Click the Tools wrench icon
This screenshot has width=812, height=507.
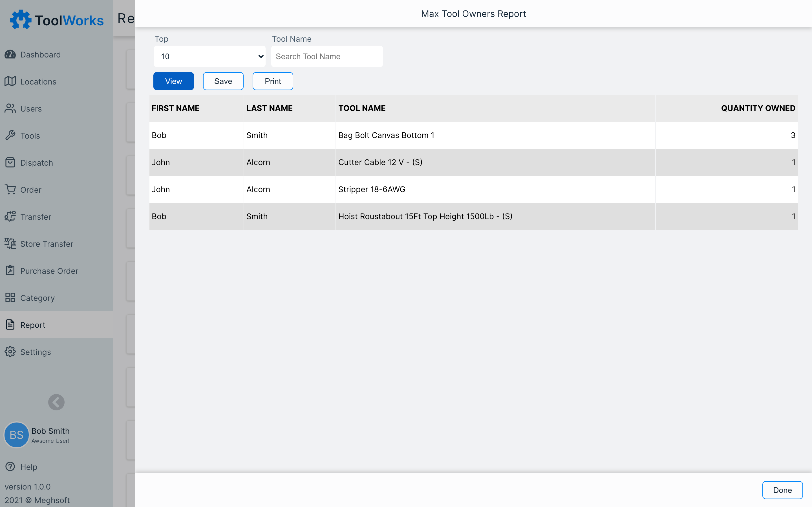[10, 135]
